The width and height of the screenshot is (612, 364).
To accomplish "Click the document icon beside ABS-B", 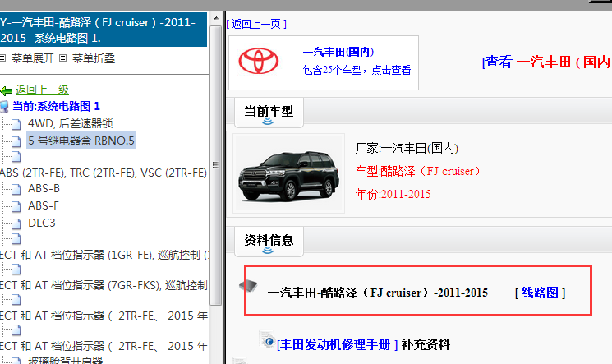I will point(16,190).
